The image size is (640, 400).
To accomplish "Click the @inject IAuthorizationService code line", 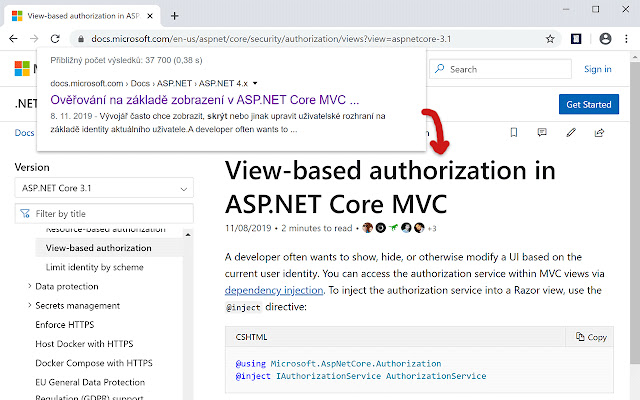I will (x=361, y=376).
